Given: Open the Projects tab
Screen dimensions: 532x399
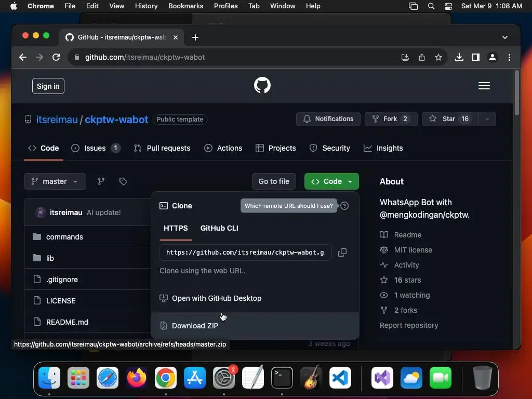Looking at the screenshot, I should pos(275,148).
